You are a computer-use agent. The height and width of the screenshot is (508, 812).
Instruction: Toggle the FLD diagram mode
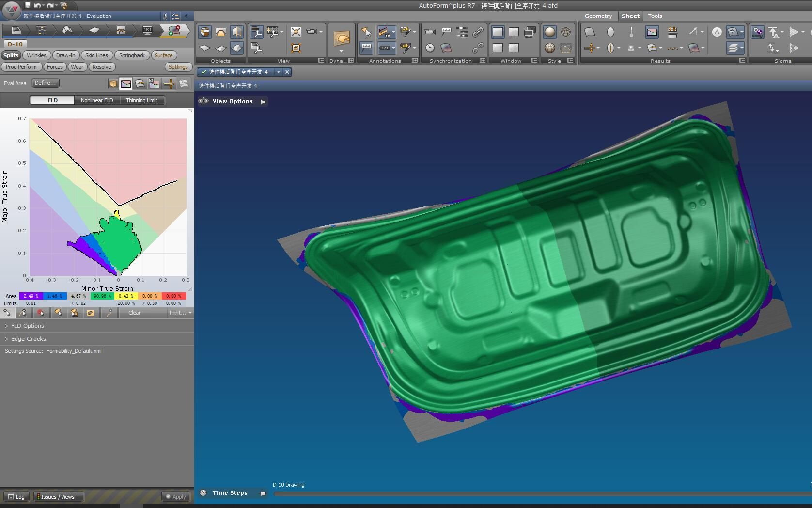[52, 100]
